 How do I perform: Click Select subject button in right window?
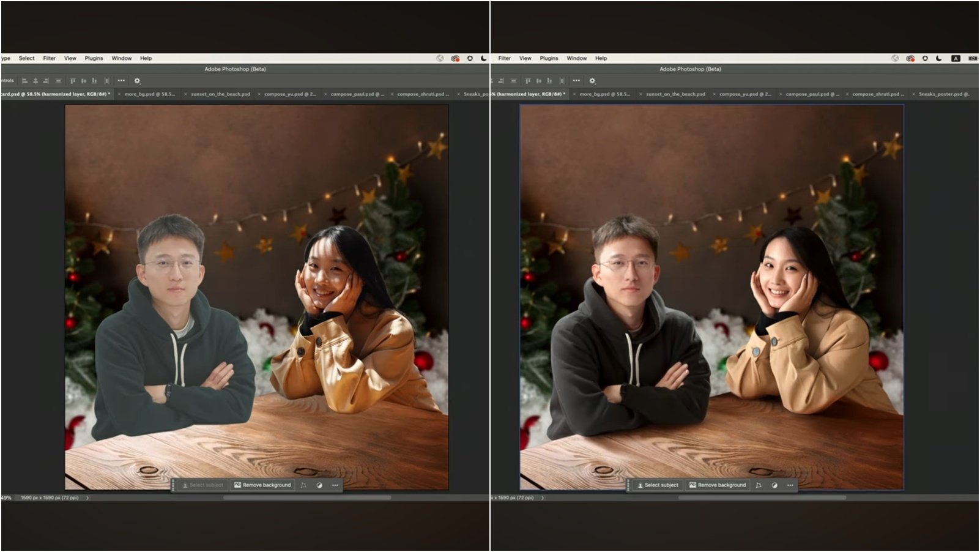(x=657, y=485)
